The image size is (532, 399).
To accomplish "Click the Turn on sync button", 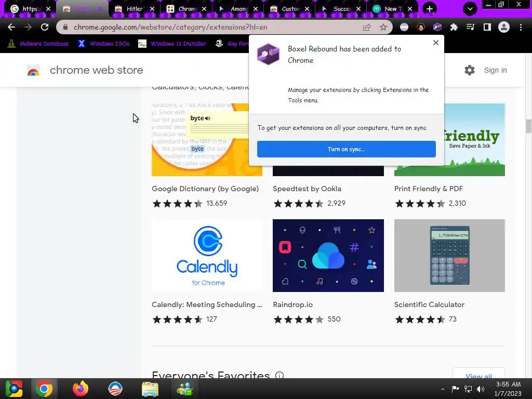I will click(x=347, y=149).
